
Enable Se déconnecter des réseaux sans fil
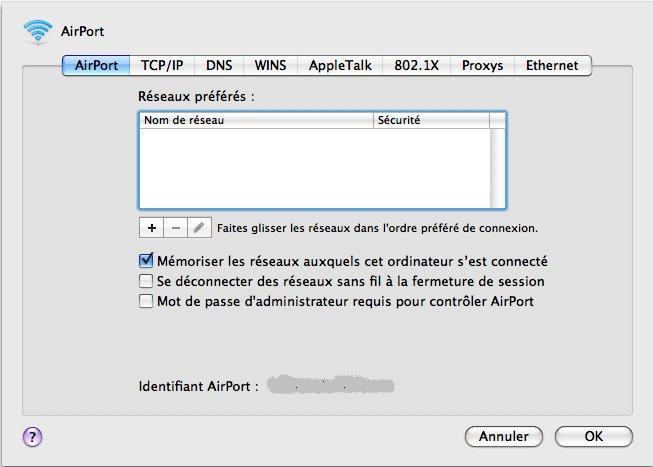point(146,281)
